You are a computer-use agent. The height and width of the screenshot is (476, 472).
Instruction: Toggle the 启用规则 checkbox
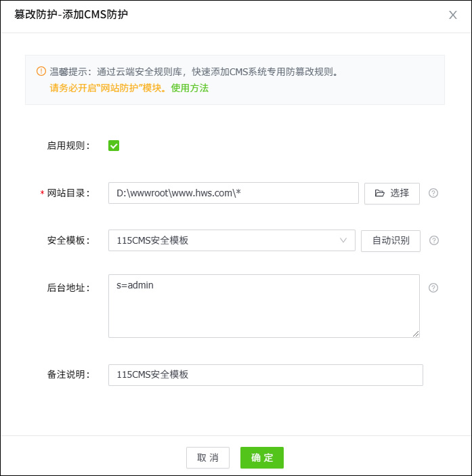tap(114, 146)
